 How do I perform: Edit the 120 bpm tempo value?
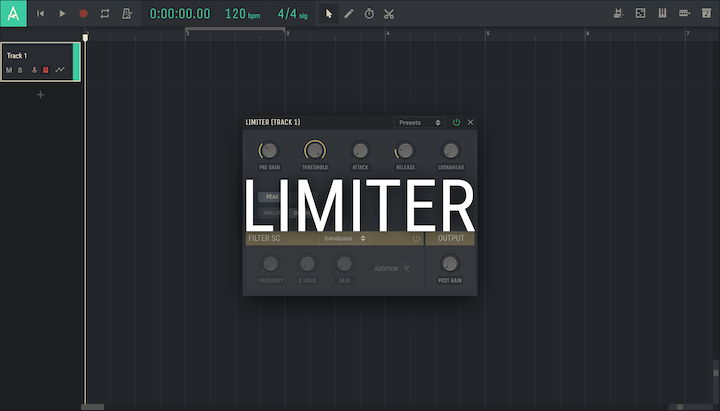pos(242,14)
